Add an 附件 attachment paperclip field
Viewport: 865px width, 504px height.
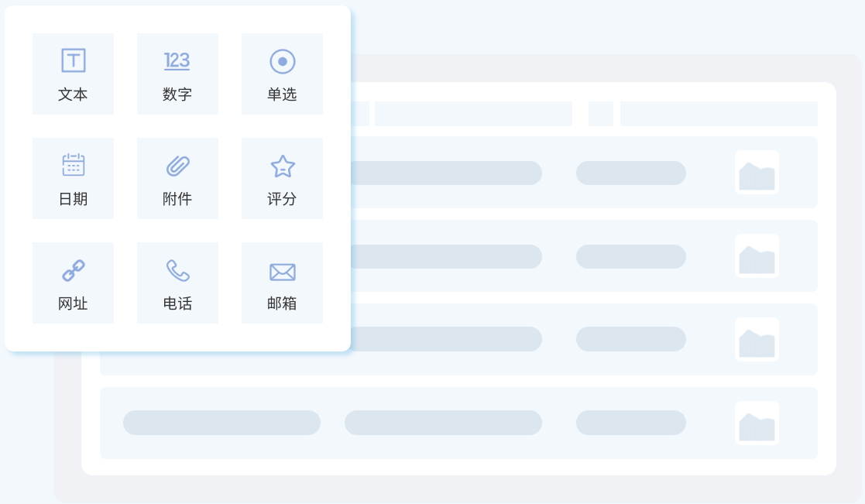[x=177, y=165]
